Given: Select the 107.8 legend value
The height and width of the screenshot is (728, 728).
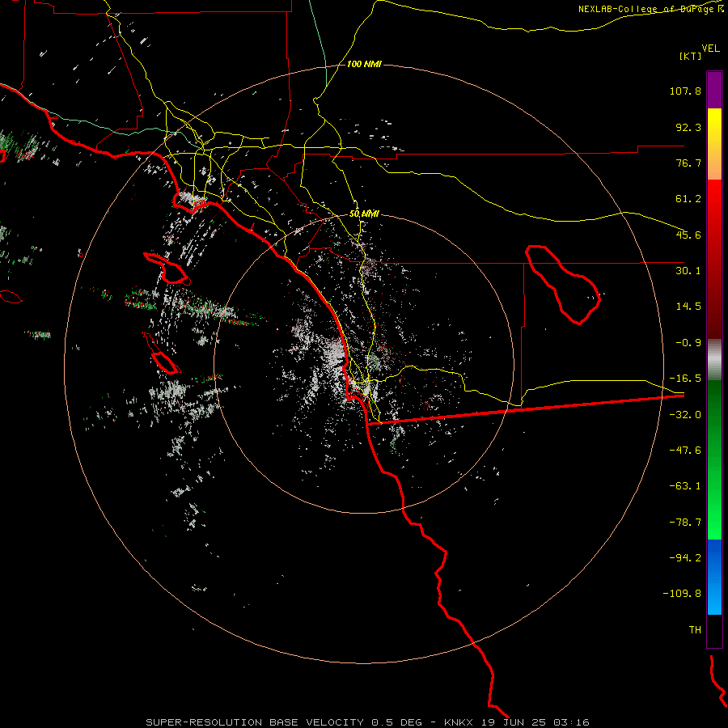Looking at the screenshot, I should [x=685, y=91].
